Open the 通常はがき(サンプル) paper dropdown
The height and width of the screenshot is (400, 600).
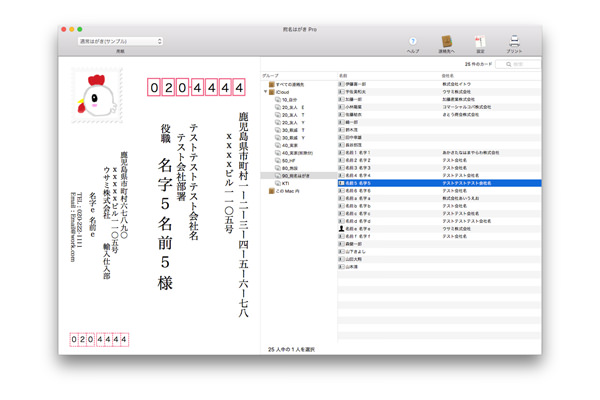(120, 42)
